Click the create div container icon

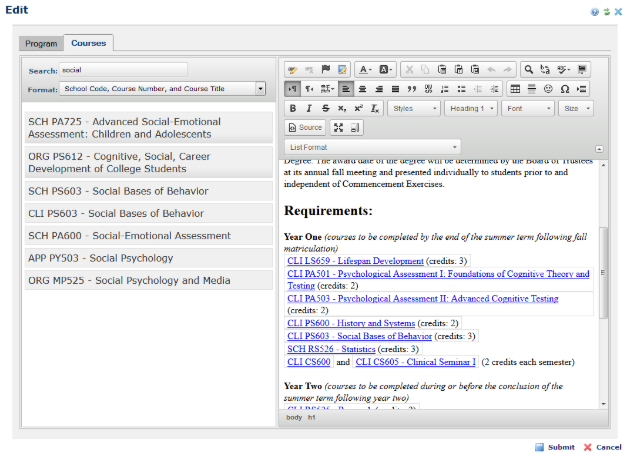[429, 89]
